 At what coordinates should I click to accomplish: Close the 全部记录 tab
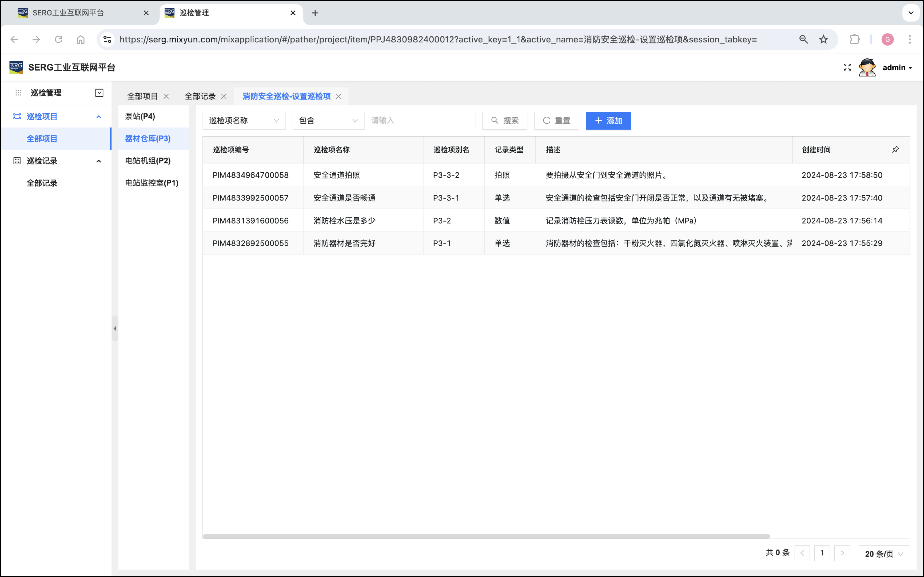pos(224,97)
